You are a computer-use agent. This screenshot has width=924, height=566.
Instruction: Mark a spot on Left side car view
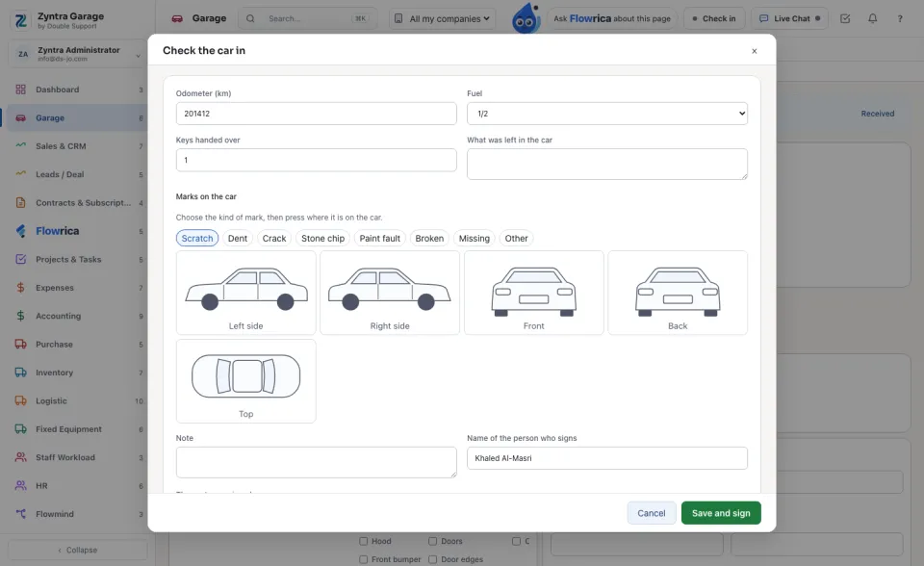[245, 293]
